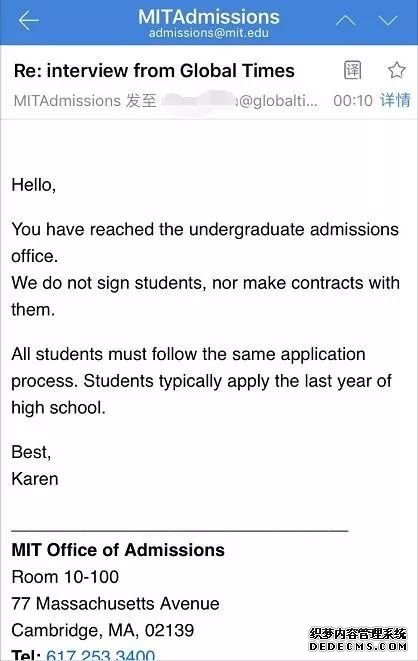This screenshot has width=418, height=661.
Task: Tap the translate icon
Action: (353, 70)
